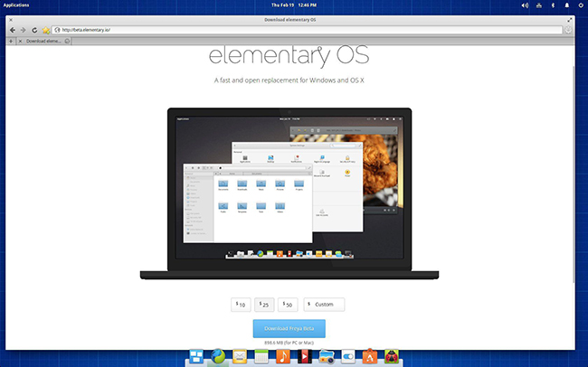Close the browser window with X button

(x=11, y=20)
